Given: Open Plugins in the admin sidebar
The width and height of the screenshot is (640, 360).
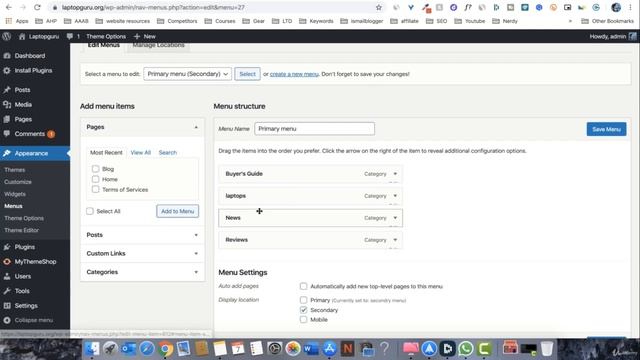Looking at the screenshot, I should click(24, 247).
